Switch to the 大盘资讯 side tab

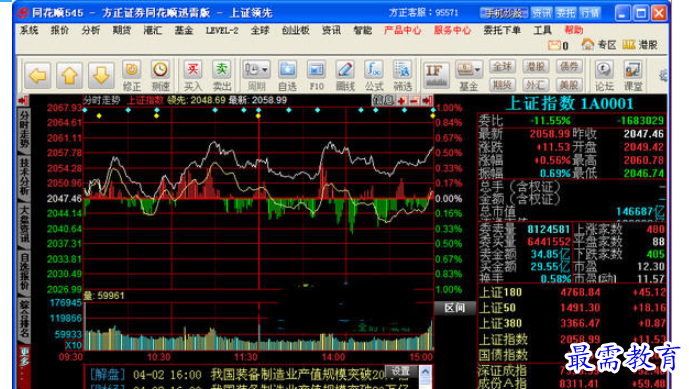pos(25,224)
